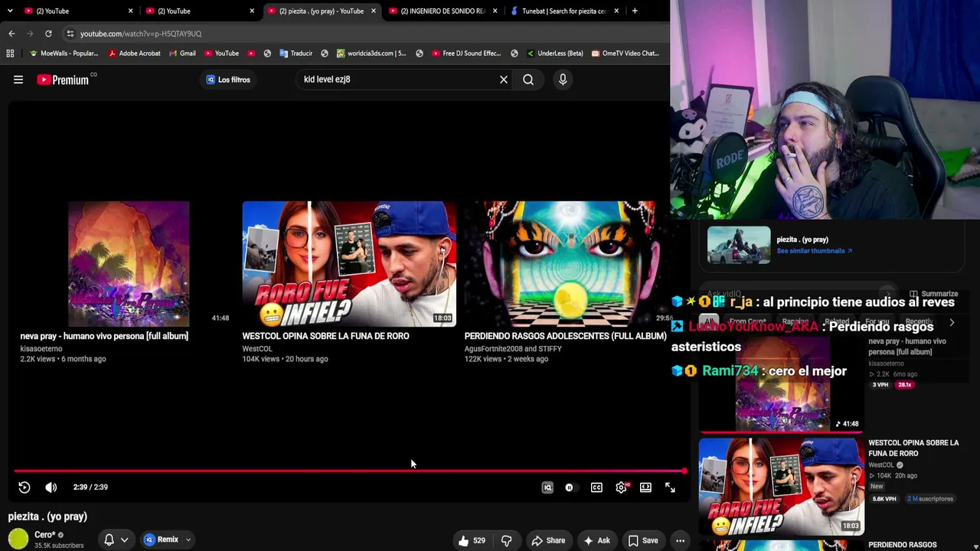Open endscreen WESTCOL OPINA video thumbnail
Screen dimensions: 980x551
click(349, 263)
